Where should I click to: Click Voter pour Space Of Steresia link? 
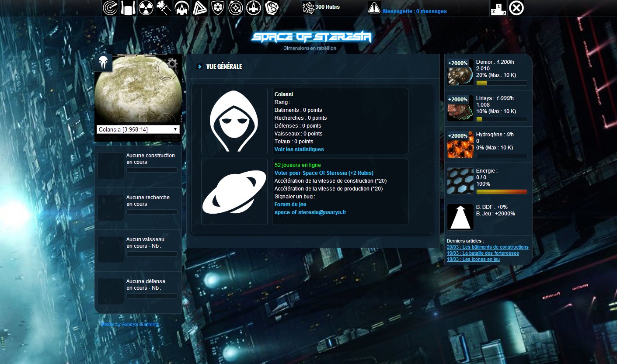tap(324, 173)
